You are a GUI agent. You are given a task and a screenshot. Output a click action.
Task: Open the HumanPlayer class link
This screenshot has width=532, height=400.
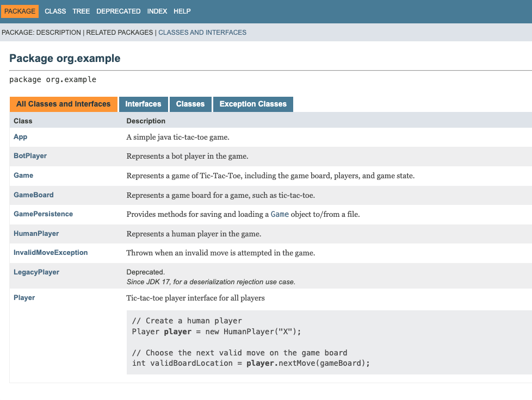pos(36,234)
